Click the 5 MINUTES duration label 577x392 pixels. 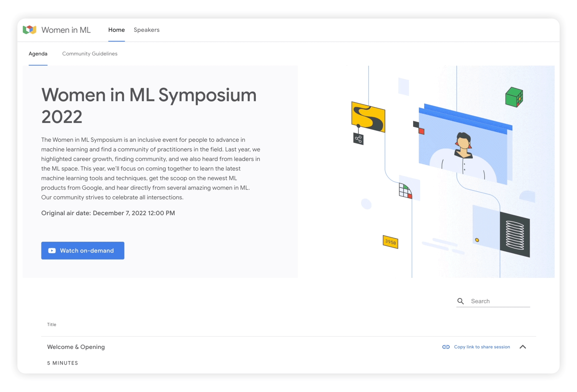tap(63, 363)
